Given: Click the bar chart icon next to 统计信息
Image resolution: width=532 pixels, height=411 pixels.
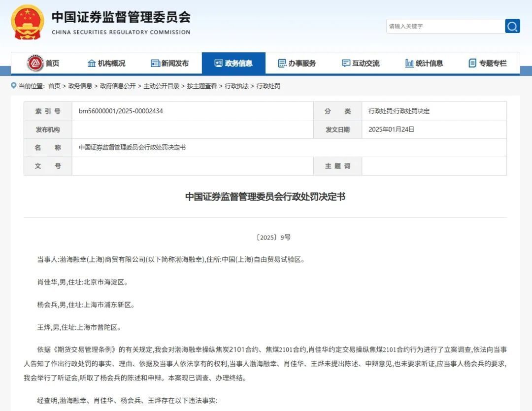Looking at the screenshot, I should click(x=410, y=63).
